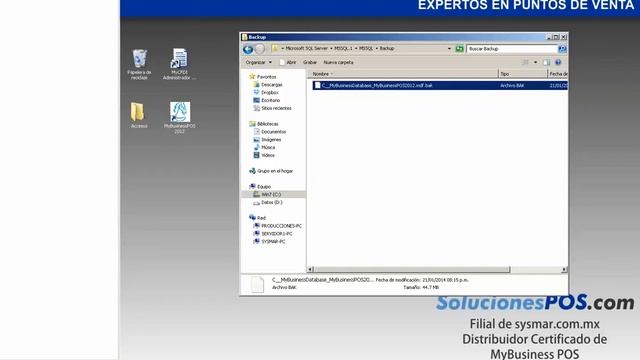Click the scrollbar right arrow in file list
Image resolution: width=640 pixels, height=360 pixels.
564,269
